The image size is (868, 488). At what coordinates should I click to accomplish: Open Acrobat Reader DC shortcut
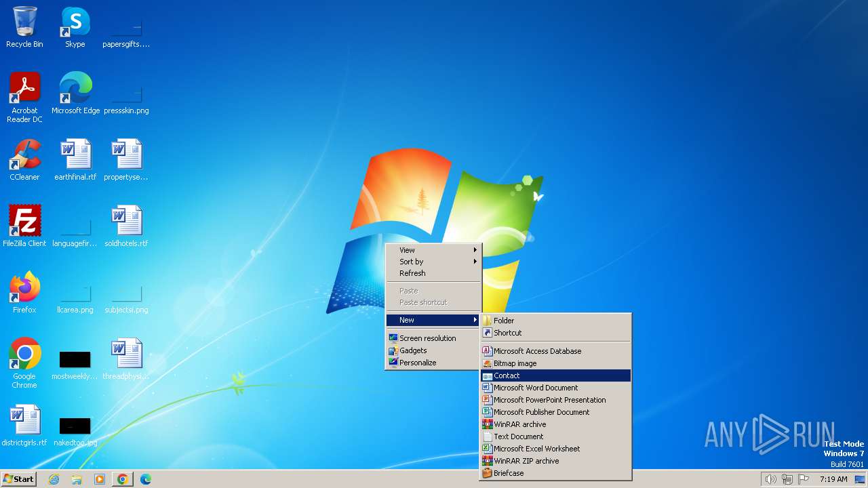(x=24, y=98)
